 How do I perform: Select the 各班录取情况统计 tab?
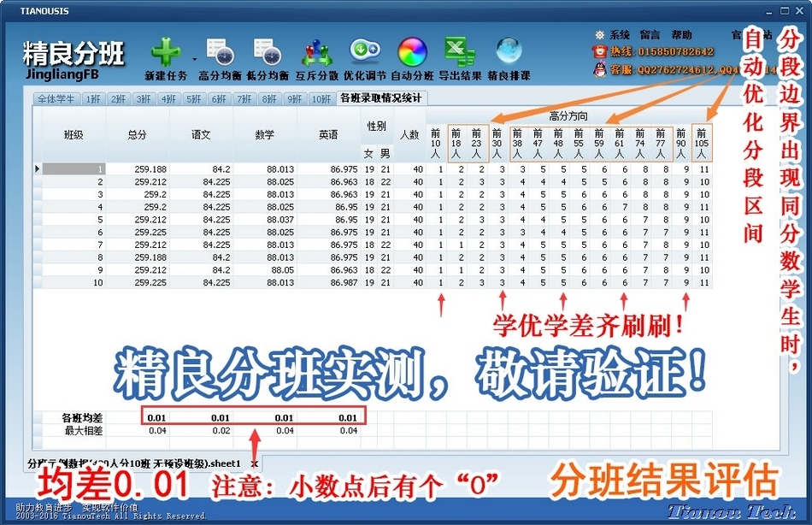[382, 98]
